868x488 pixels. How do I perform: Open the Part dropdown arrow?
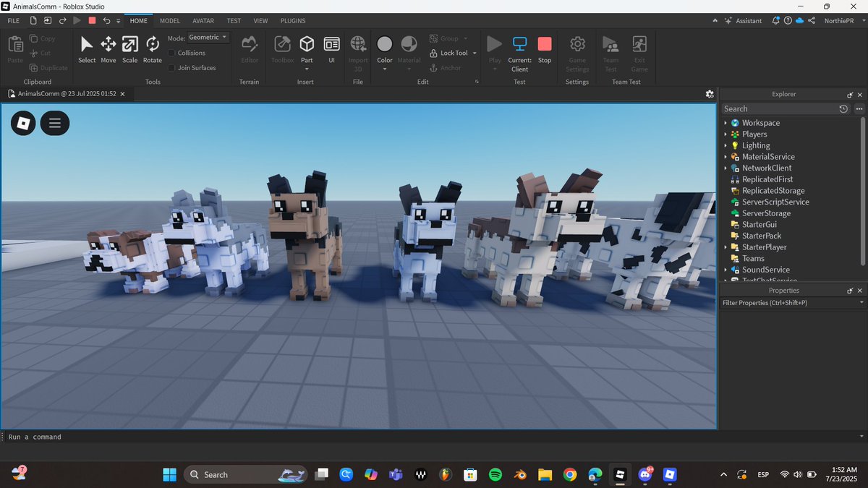pos(307,69)
